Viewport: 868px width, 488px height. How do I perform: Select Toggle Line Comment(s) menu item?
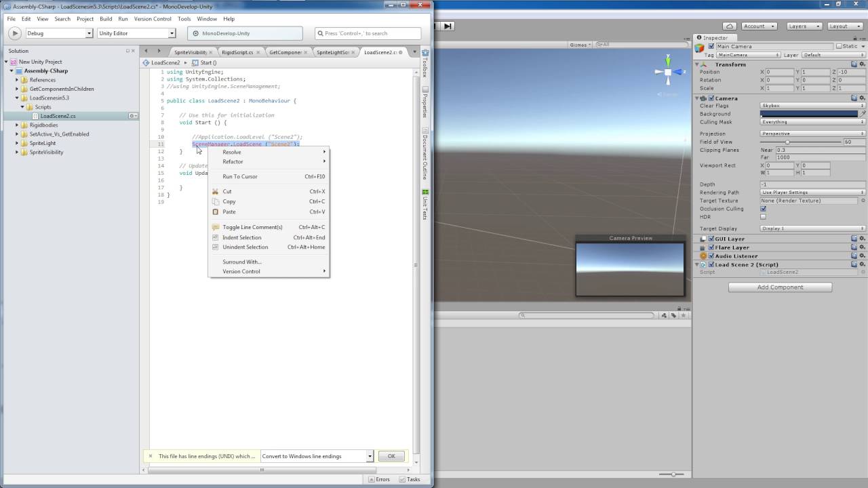click(x=269, y=227)
